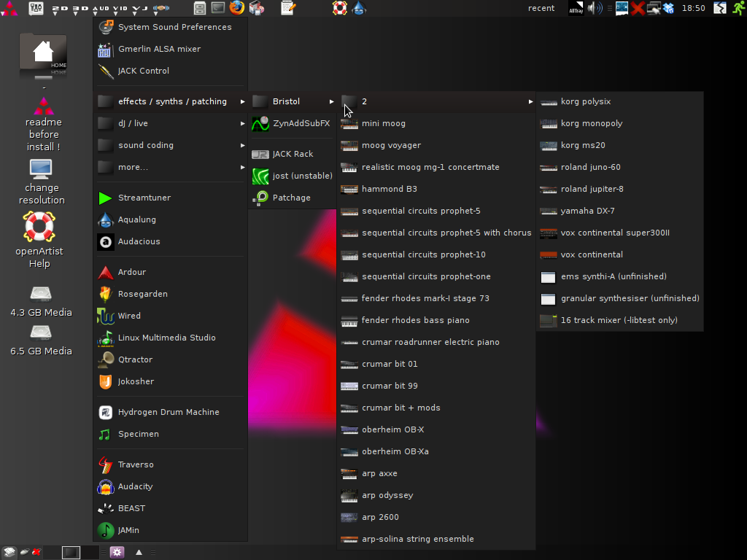The width and height of the screenshot is (747, 560).
Task: Launch vox continental super300II
Action: (x=620, y=233)
